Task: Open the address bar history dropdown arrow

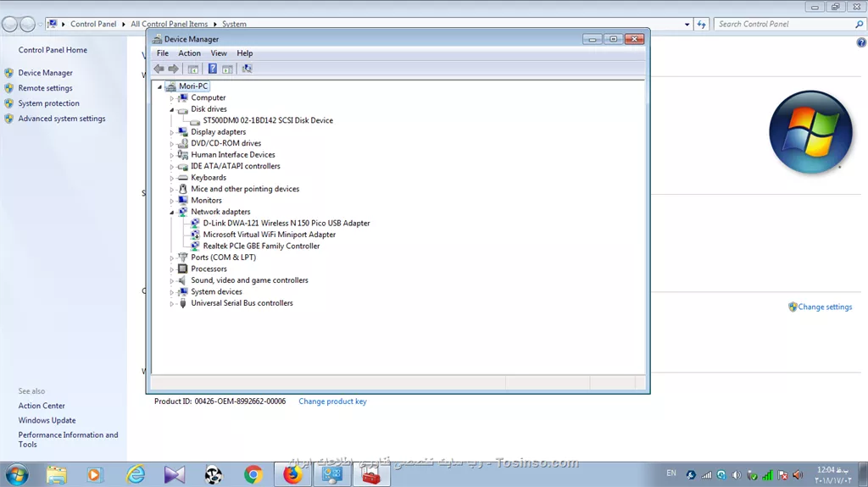Action: 687,25
